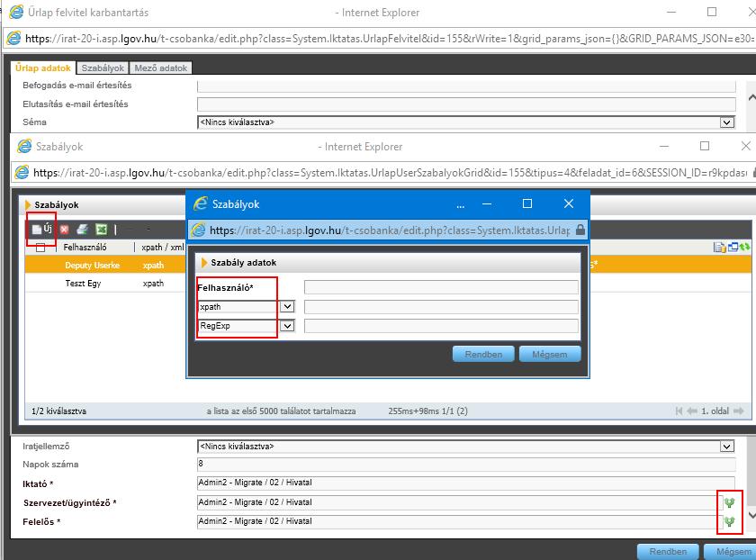Click the IE icon in the Szabályok popup title bar
The height and width of the screenshot is (560, 756).
[200, 203]
